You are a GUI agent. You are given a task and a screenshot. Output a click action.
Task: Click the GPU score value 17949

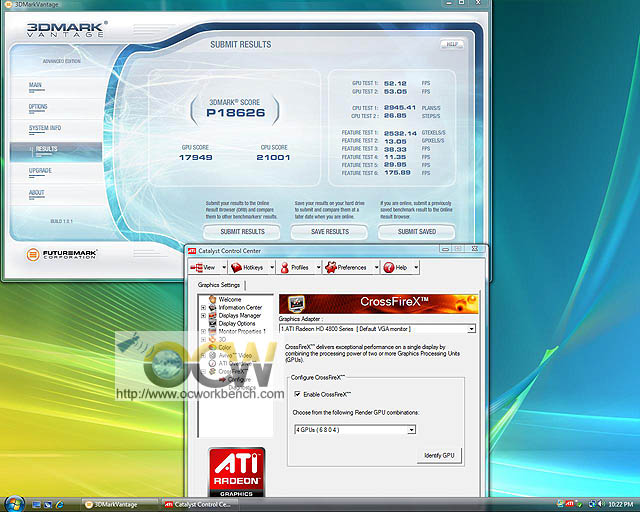[x=196, y=158]
